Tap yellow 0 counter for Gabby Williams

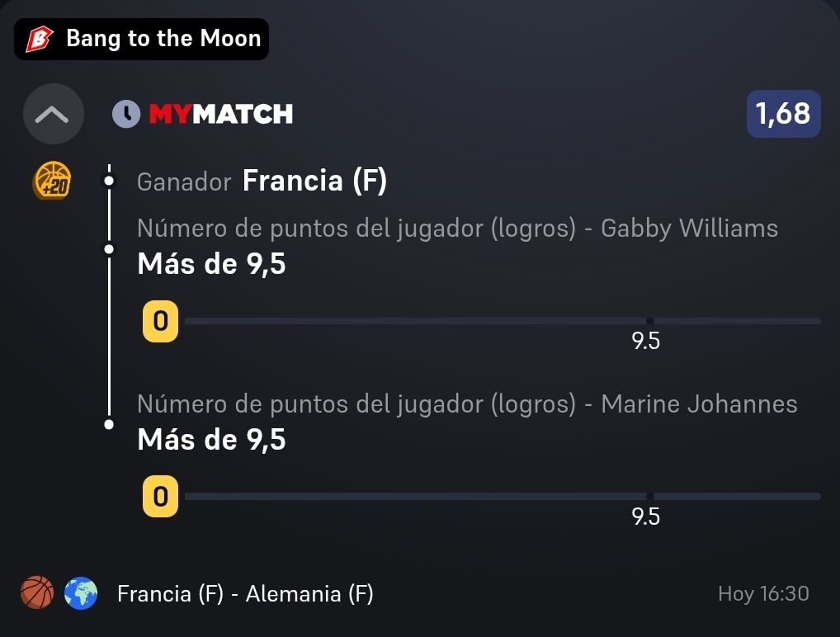[x=160, y=321]
